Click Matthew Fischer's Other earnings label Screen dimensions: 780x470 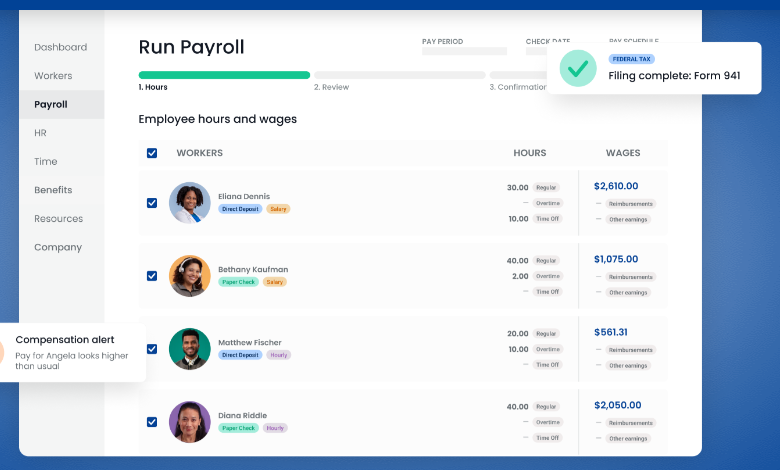click(628, 366)
